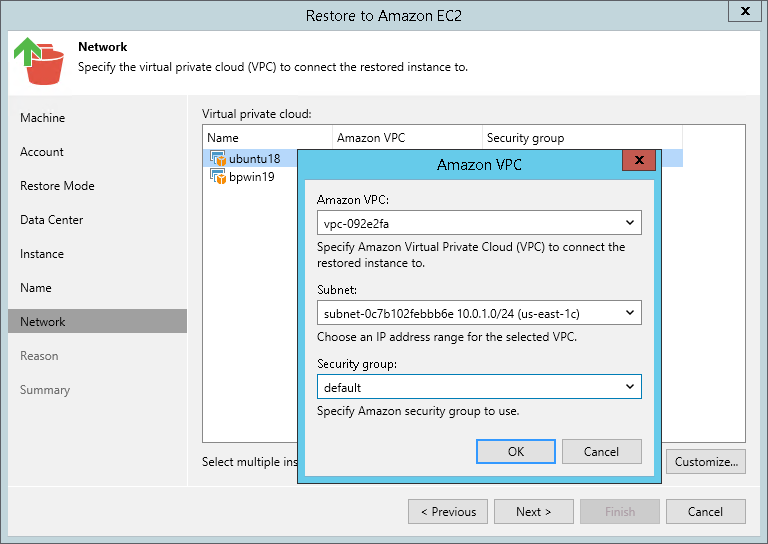Sort by the Name column header
Viewport: 768px width, 544px height.
(x=267, y=138)
